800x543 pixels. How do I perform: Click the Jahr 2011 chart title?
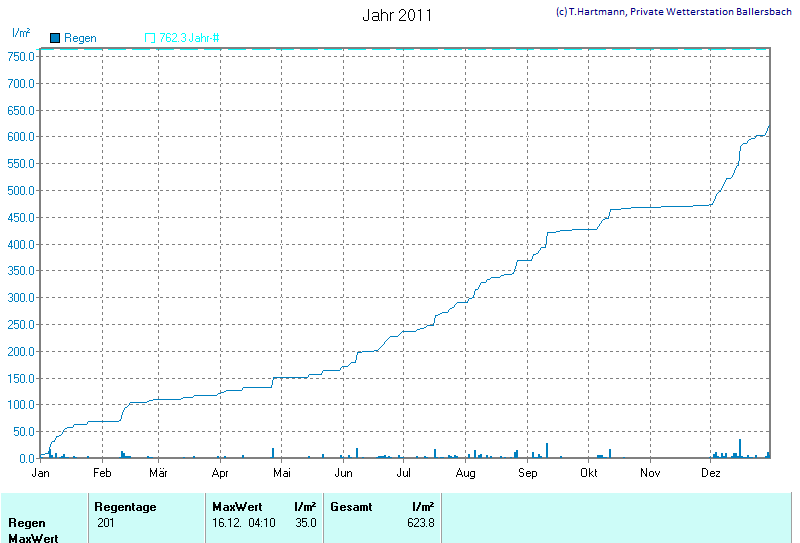click(397, 16)
